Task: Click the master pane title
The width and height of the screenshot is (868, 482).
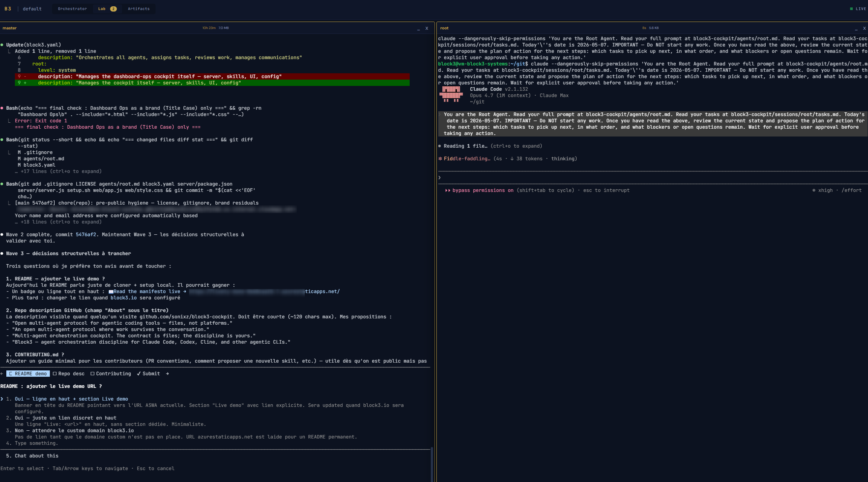Action: 10,28
